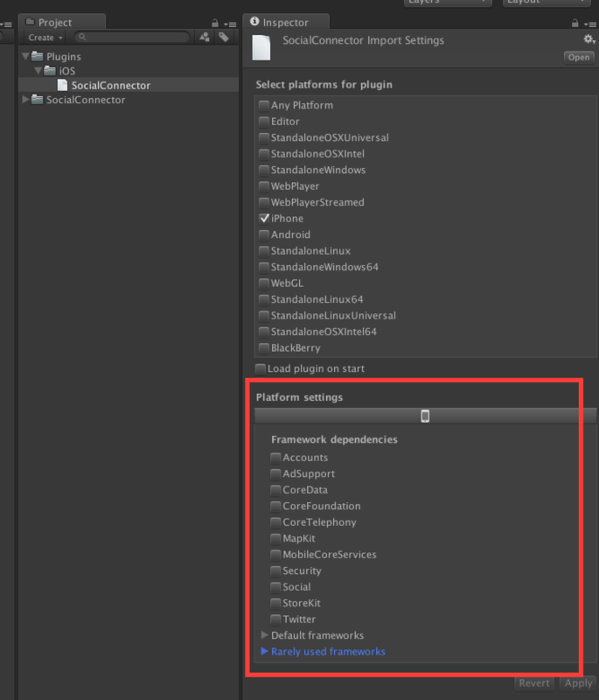Check CoreFoundation framework checkbox
This screenshot has height=700, width=599.
click(275, 507)
